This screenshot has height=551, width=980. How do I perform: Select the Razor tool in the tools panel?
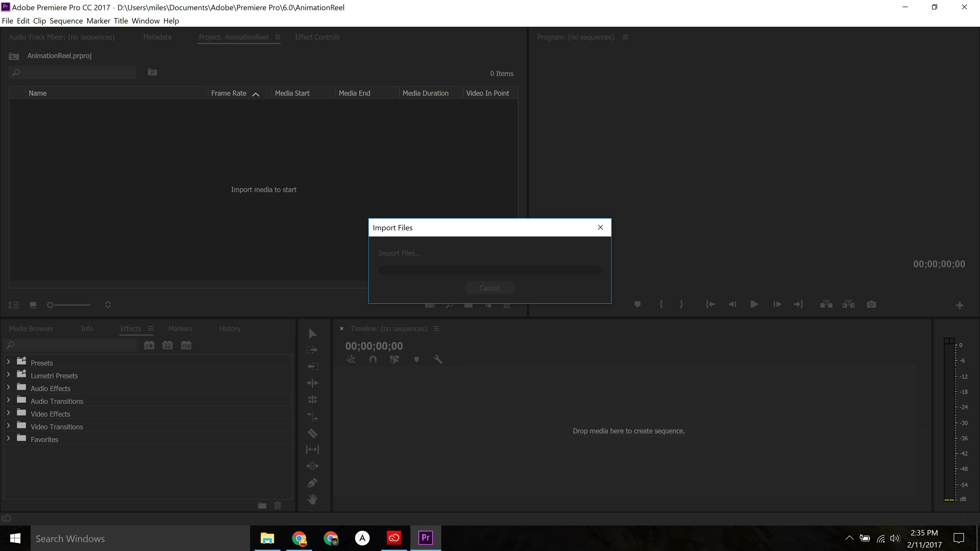point(312,433)
